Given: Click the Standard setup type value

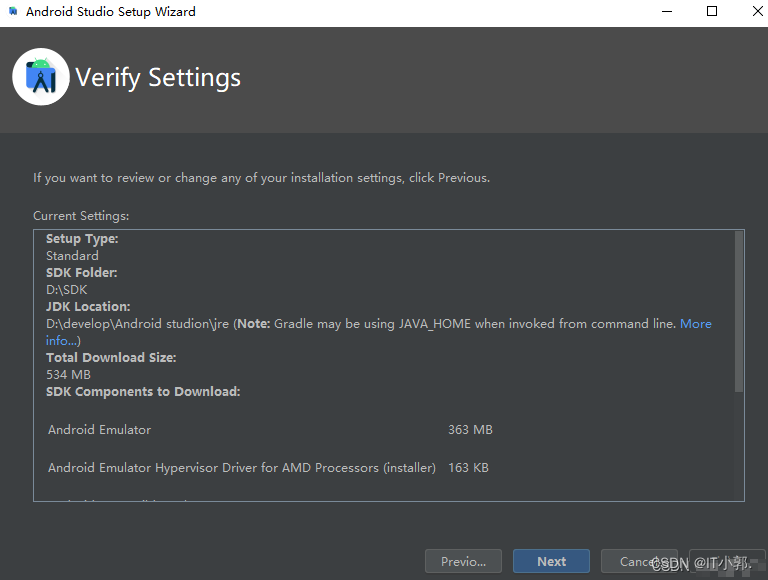Looking at the screenshot, I should 72,256.
